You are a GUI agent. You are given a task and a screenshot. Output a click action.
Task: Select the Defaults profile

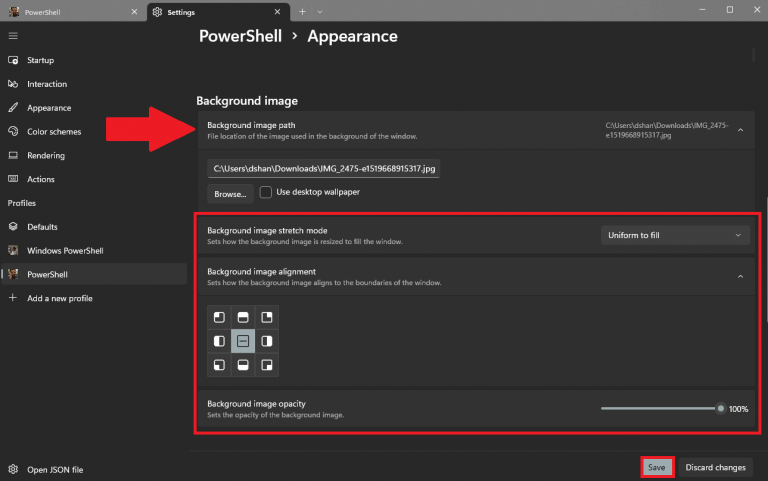click(94, 226)
